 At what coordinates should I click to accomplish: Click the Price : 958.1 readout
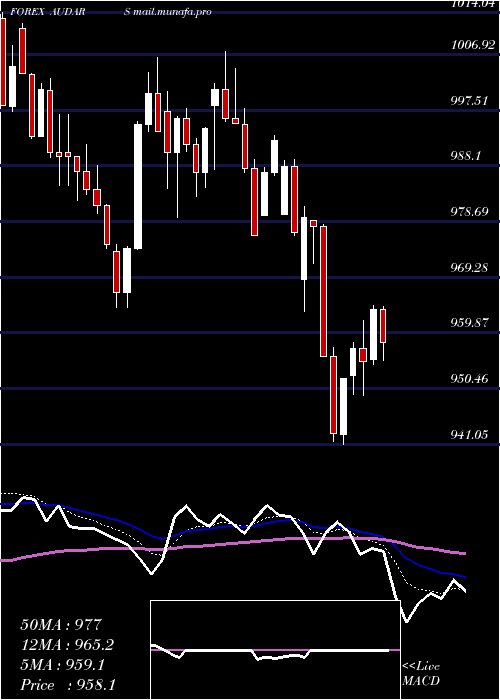pyautogui.click(x=67, y=685)
